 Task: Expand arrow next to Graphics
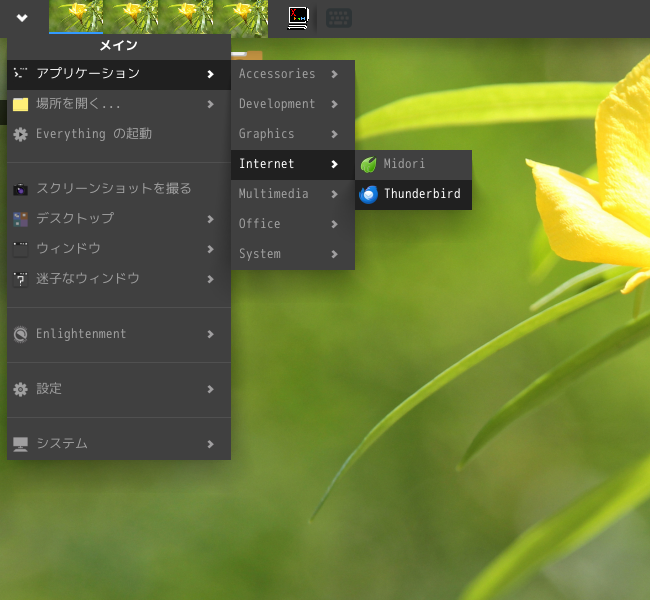click(x=335, y=134)
